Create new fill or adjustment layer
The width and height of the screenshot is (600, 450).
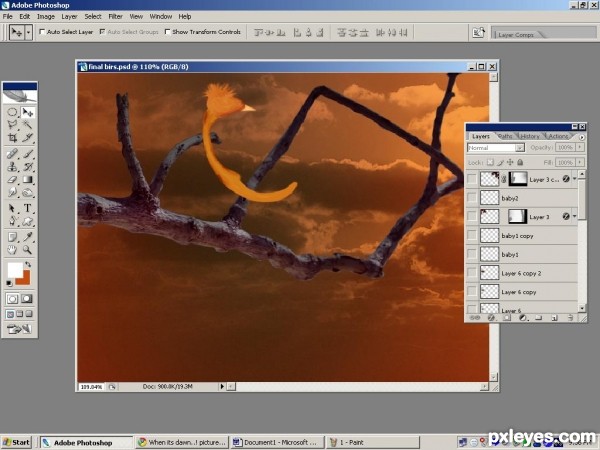(523, 318)
